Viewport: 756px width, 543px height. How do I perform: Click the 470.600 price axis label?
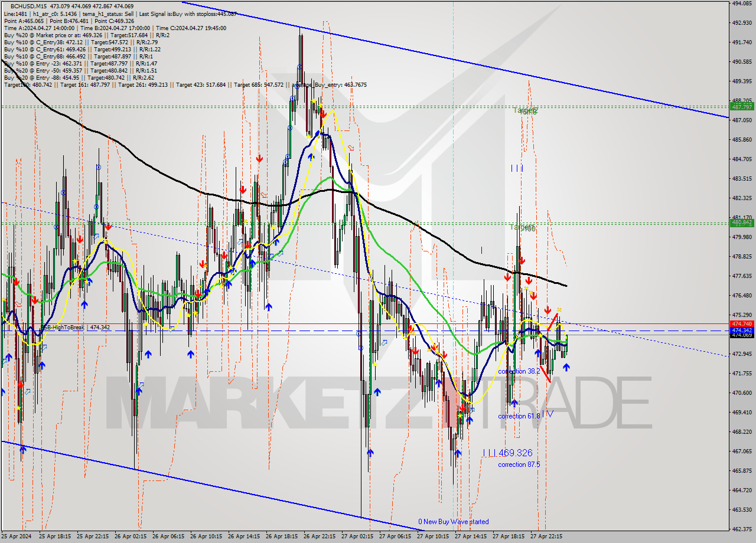(742, 393)
